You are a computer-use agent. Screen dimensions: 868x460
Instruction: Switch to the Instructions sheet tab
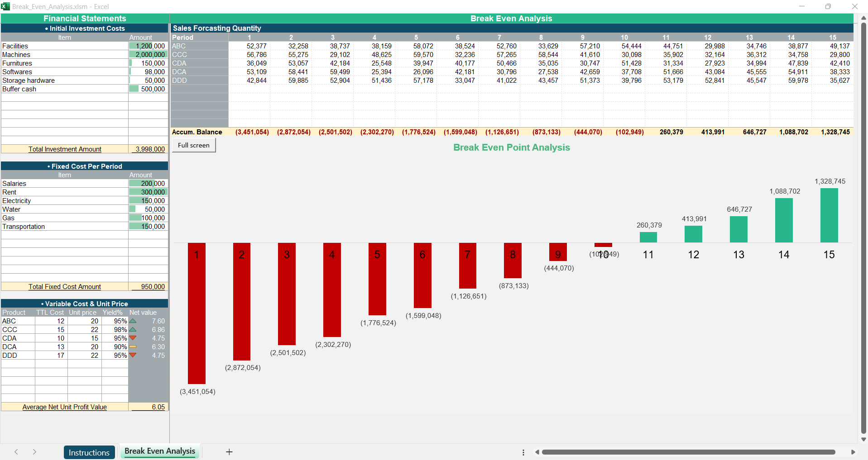point(89,452)
